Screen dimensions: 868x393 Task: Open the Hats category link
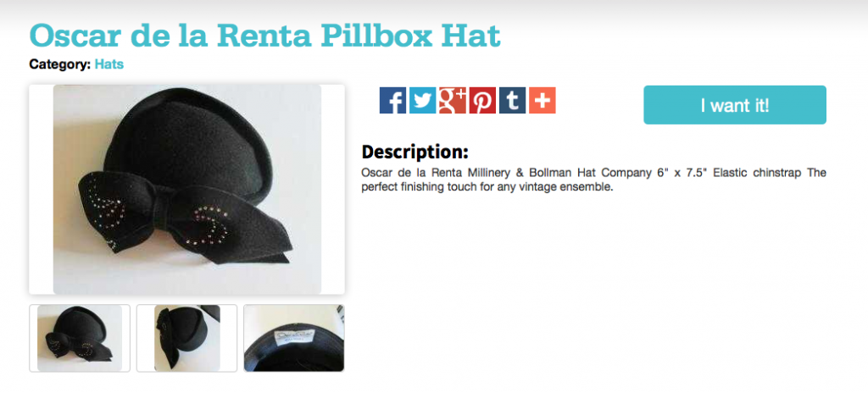(x=109, y=64)
